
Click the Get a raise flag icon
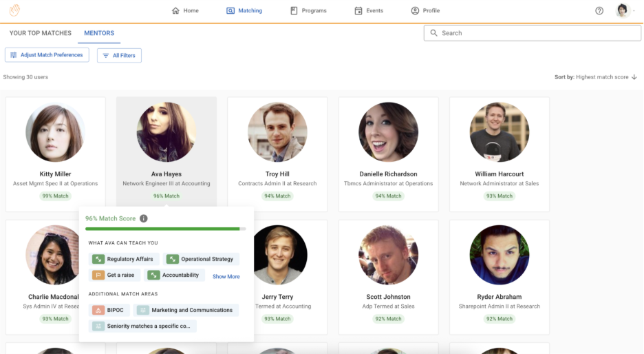[98, 275]
